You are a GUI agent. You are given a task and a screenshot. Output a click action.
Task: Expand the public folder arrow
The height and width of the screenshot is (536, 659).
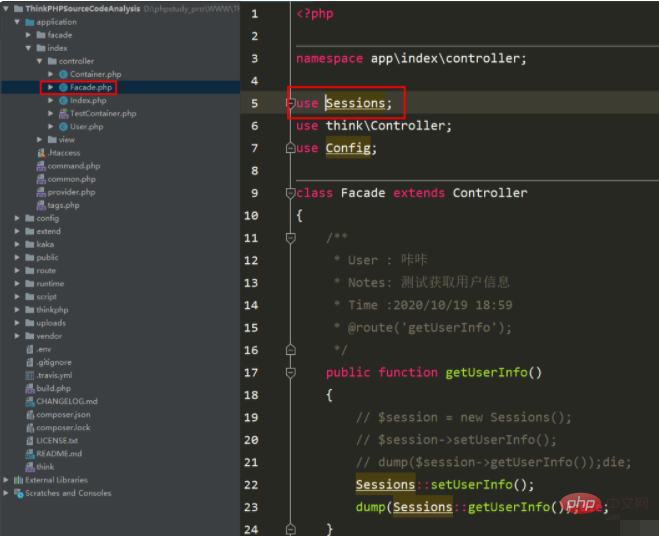[x=17, y=257]
